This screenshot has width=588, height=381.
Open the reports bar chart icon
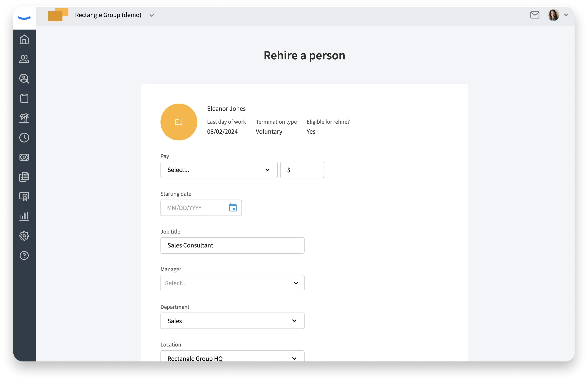point(24,216)
